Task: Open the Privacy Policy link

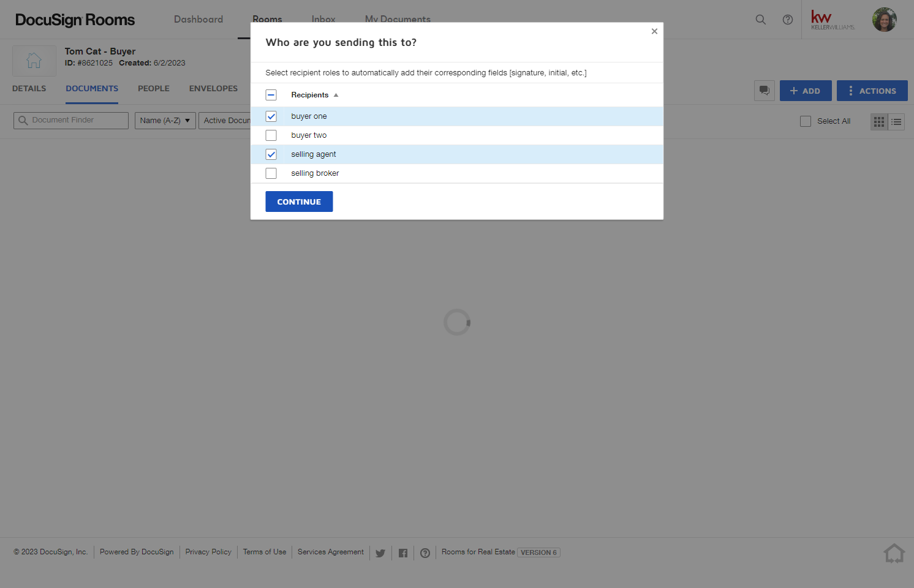Action: click(208, 552)
